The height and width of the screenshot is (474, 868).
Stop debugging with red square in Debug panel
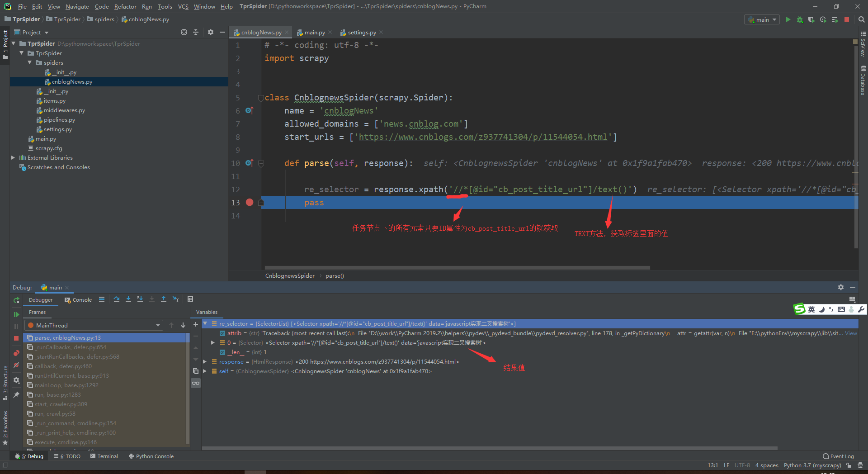16,338
